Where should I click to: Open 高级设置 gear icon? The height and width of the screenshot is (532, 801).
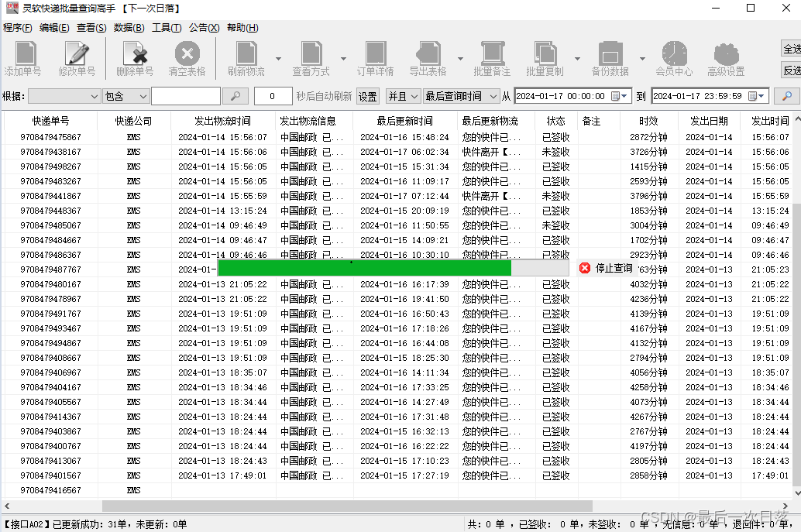pyautogui.click(x=727, y=53)
